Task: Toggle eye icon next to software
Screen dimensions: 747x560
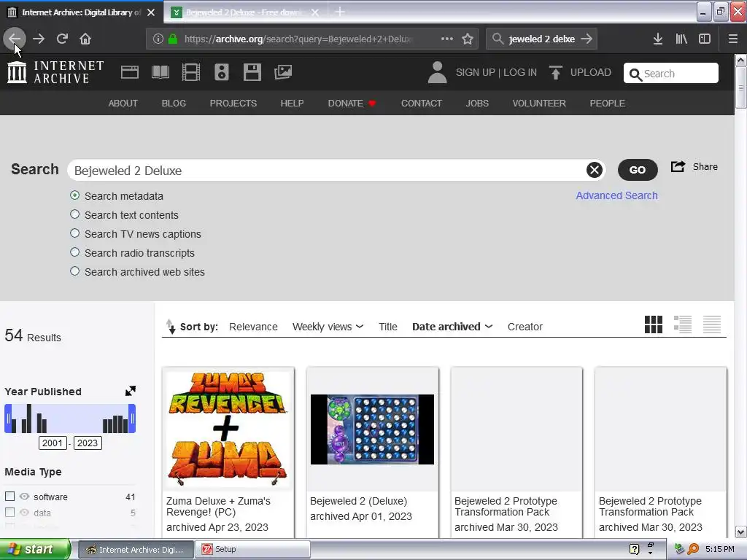Action: tap(24, 496)
